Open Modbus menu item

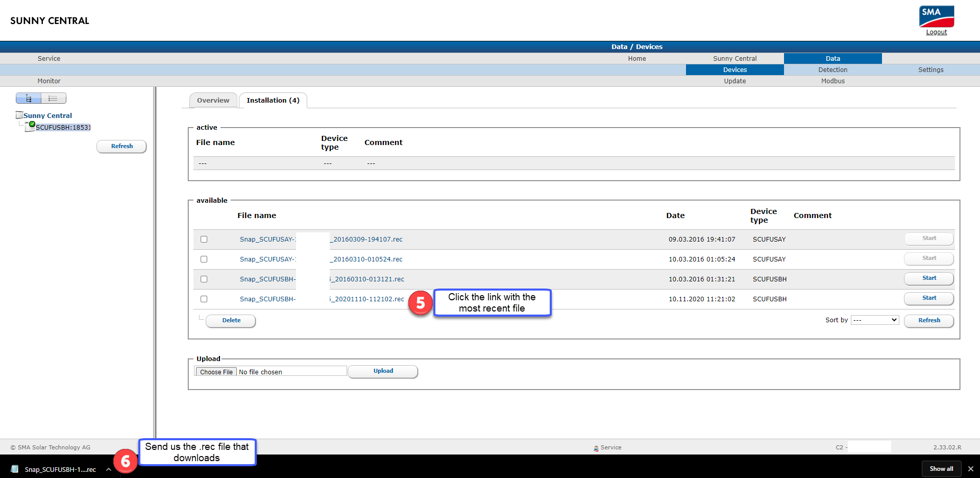tap(833, 81)
